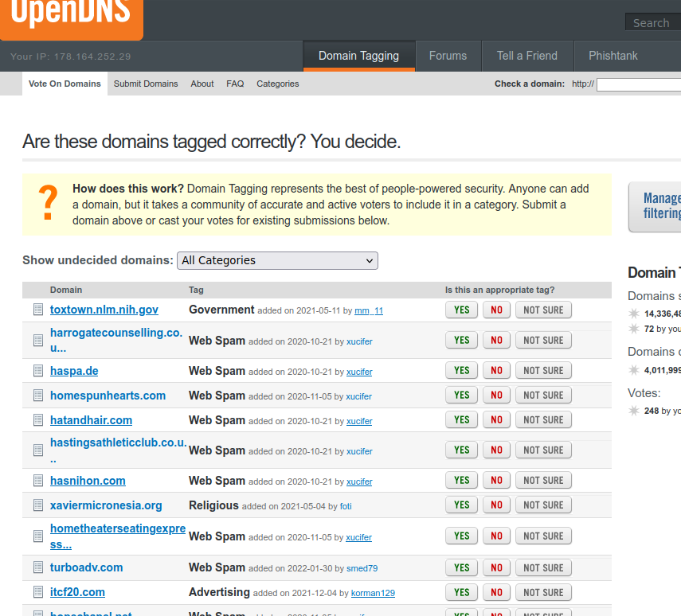Focus the Check a domain input field
This screenshot has width=681, height=616.
pos(638,84)
